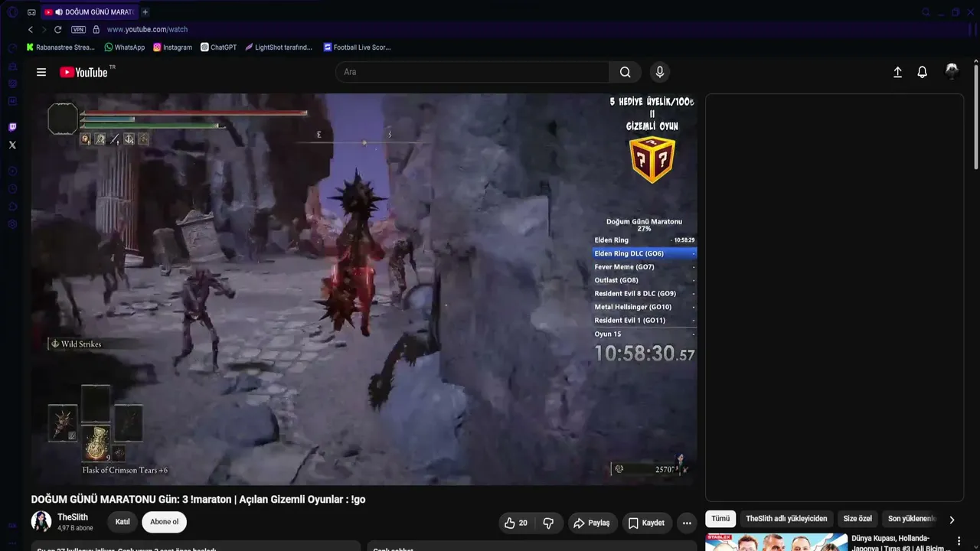Select the Size özel chip

point(857,519)
